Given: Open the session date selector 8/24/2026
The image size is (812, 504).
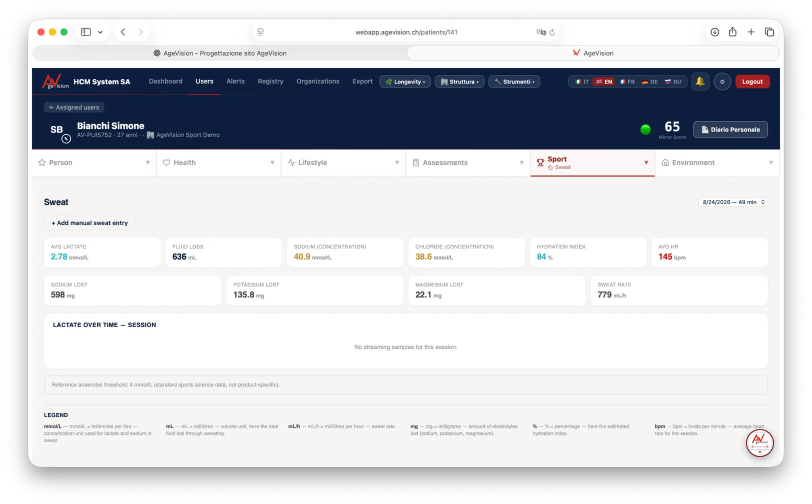Looking at the screenshot, I should point(734,202).
